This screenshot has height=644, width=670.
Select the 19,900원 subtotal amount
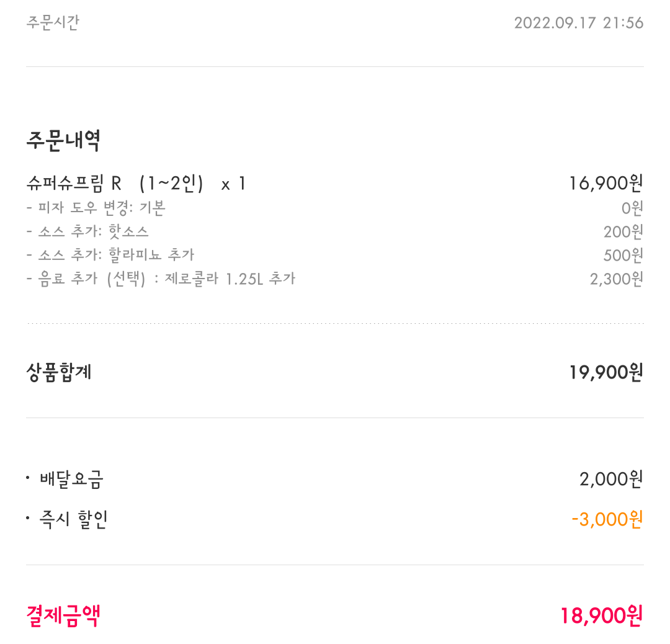click(606, 372)
